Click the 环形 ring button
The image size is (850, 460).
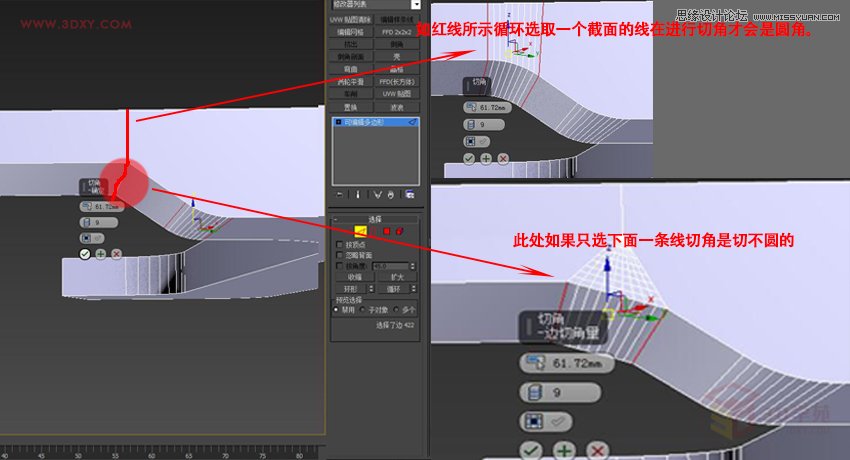(x=351, y=289)
